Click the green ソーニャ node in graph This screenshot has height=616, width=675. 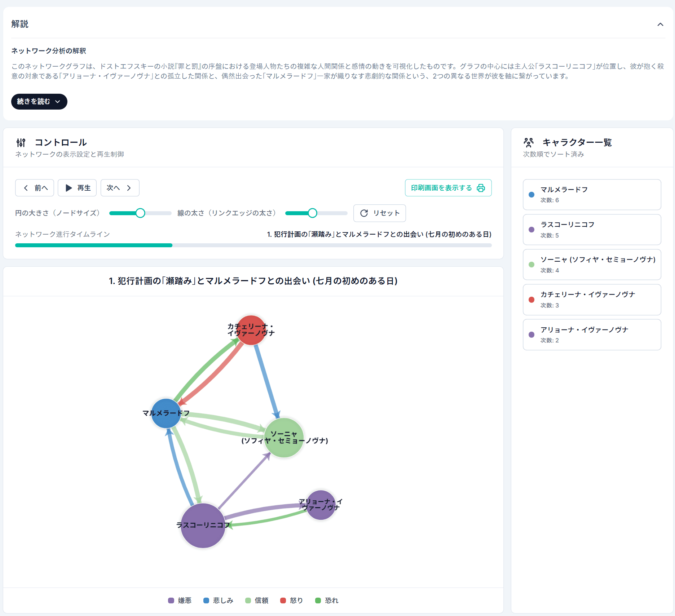click(284, 438)
